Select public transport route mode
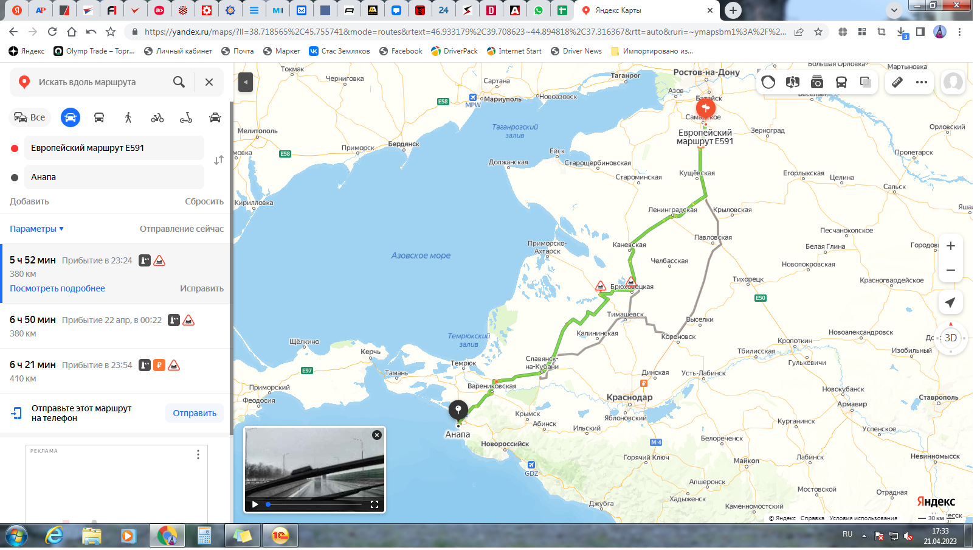Image resolution: width=980 pixels, height=550 pixels. pyautogui.click(x=99, y=117)
